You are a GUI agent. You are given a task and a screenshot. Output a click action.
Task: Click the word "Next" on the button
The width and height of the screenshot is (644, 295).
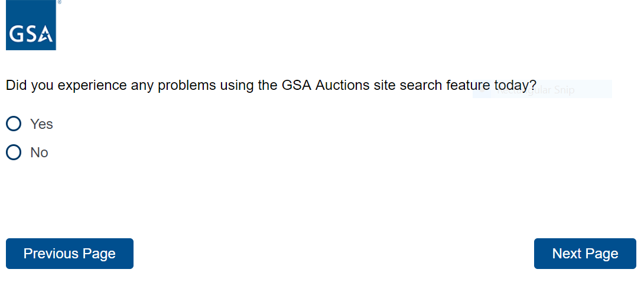(567, 254)
